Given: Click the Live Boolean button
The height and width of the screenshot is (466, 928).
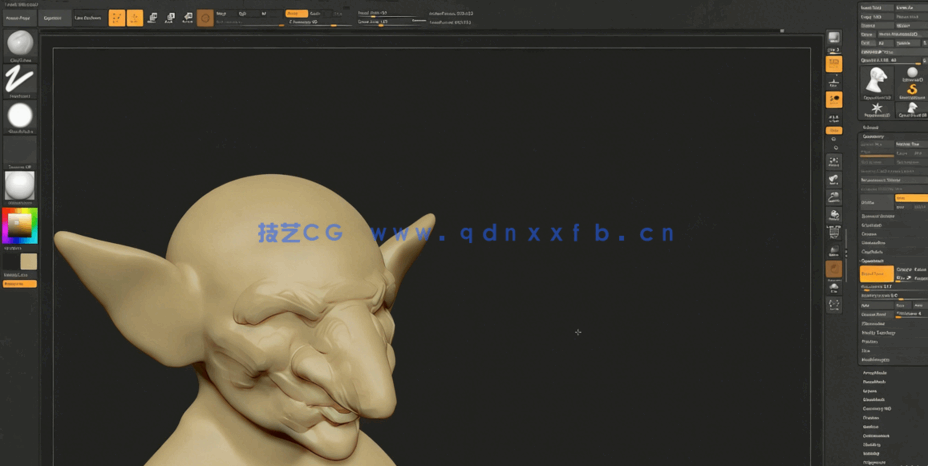Looking at the screenshot, I should tap(88, 18).
